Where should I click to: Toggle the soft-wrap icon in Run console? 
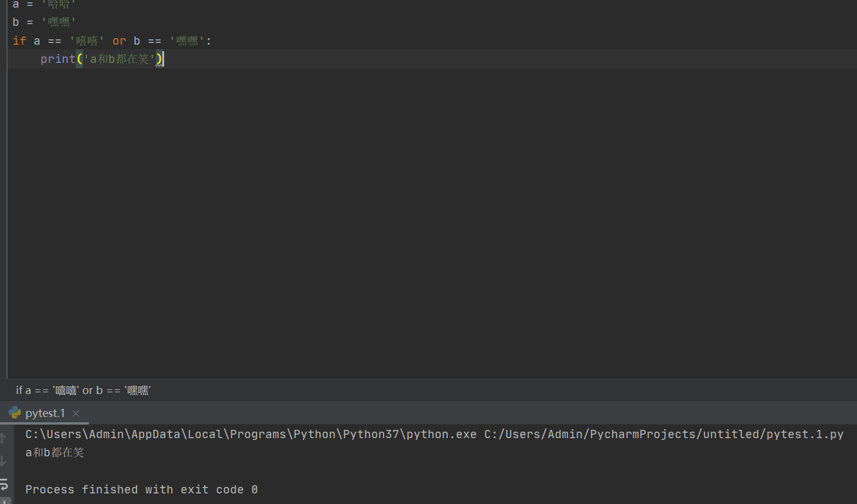point(4,485)
